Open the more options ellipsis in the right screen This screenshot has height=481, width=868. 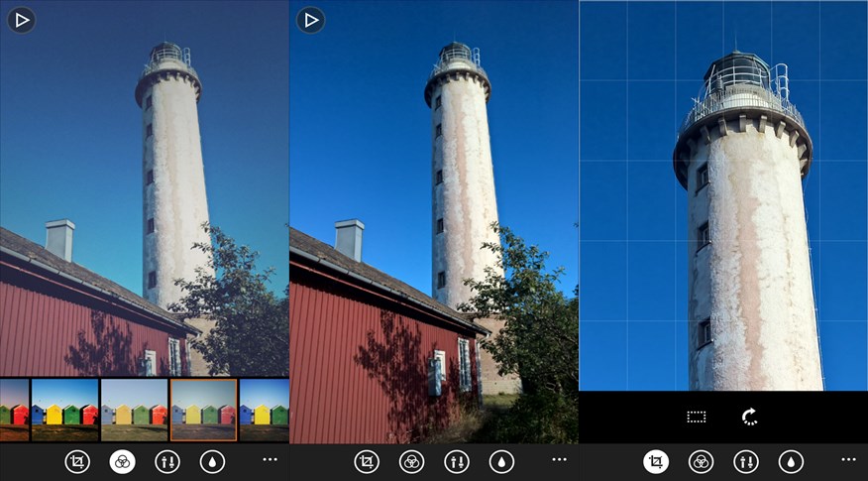point(849,459)
